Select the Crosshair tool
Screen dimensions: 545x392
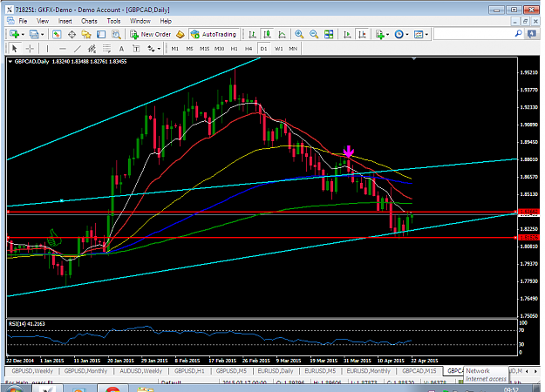click(30, 49)
